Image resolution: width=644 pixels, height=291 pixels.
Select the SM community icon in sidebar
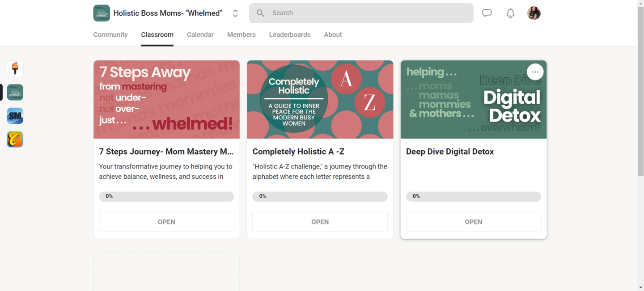coord(15,116)
